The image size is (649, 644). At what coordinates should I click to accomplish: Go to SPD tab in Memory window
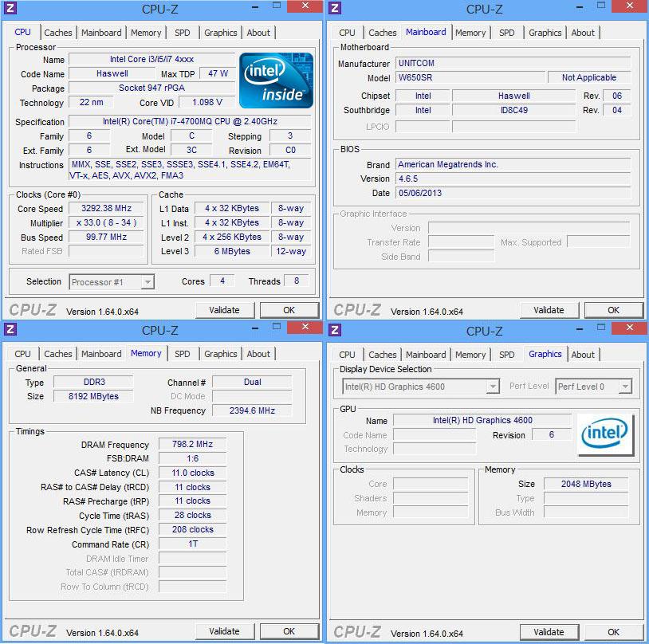182,354
